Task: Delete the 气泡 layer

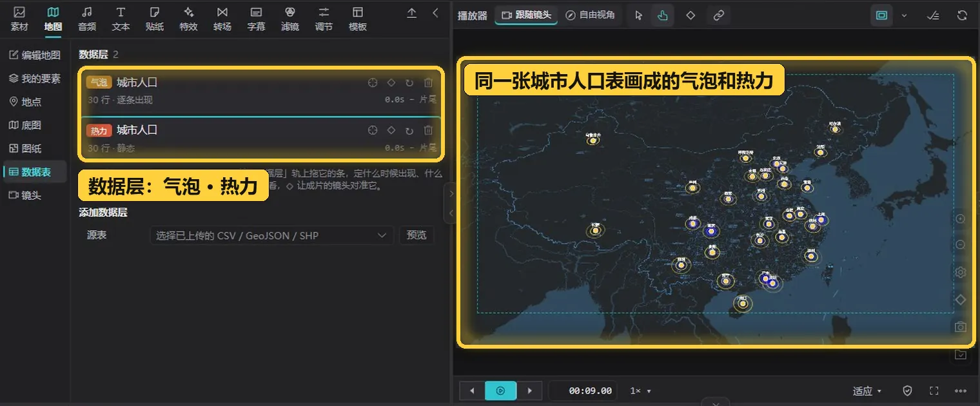Action: 428,82
